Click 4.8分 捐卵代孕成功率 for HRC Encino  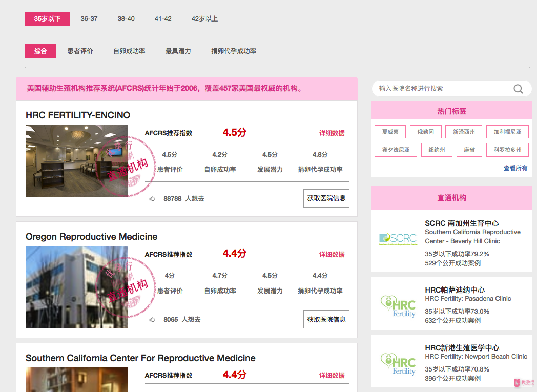(x=320, y=155)
